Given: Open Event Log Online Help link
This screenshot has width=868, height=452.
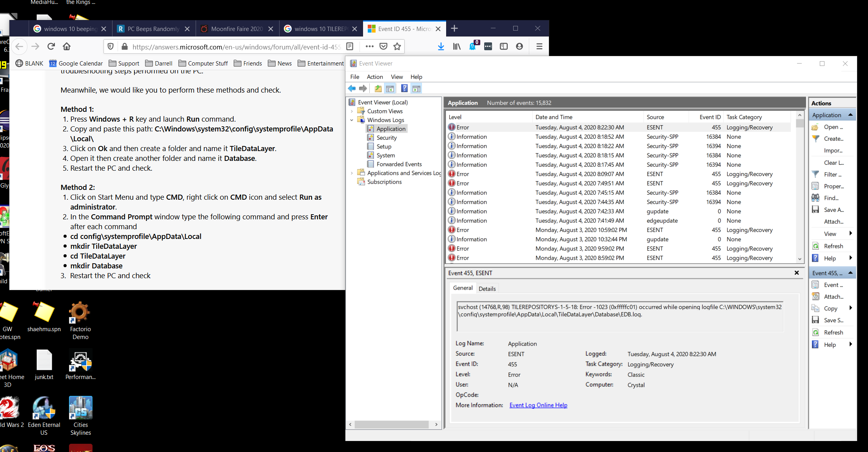Looking at the screenshot, I should click(x=538, y=405).
